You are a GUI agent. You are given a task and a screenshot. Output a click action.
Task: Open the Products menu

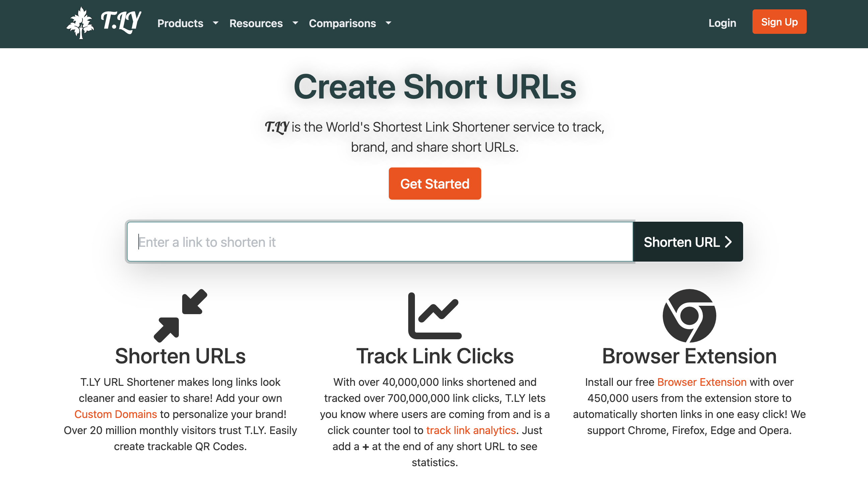tap(180, 23)
